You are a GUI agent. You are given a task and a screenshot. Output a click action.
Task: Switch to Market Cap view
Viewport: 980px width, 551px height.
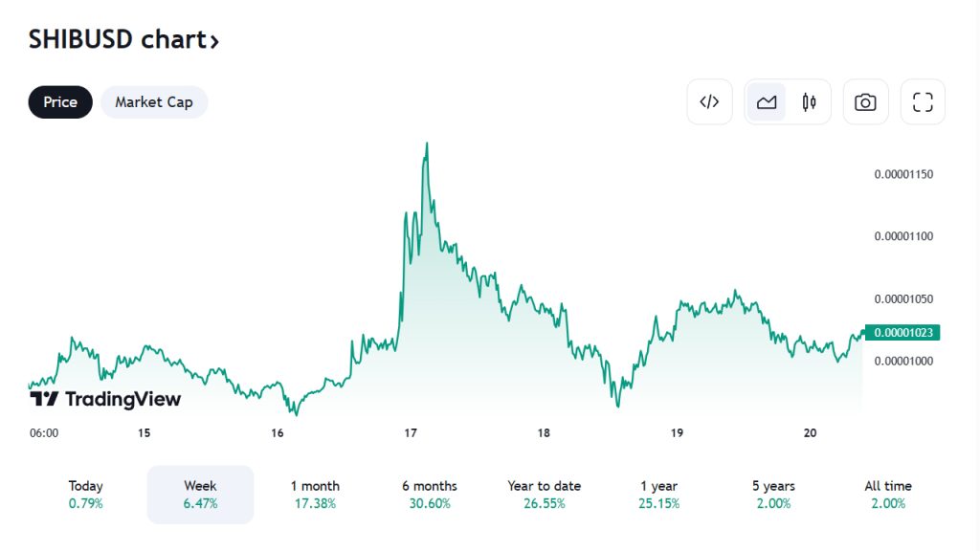[x=154, y=102]
